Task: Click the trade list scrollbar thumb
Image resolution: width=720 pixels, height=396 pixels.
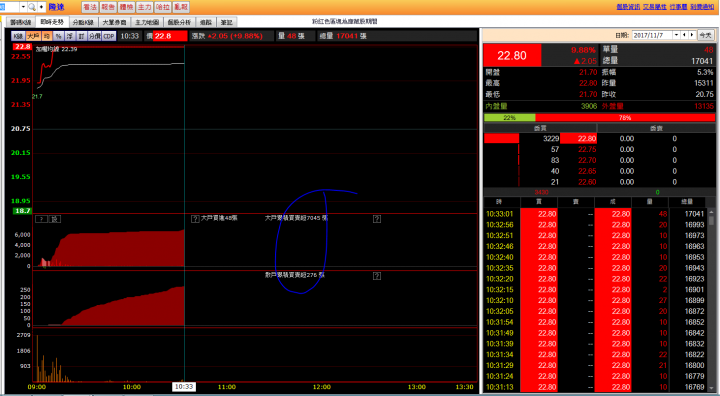Action: [x=711, y=220]
